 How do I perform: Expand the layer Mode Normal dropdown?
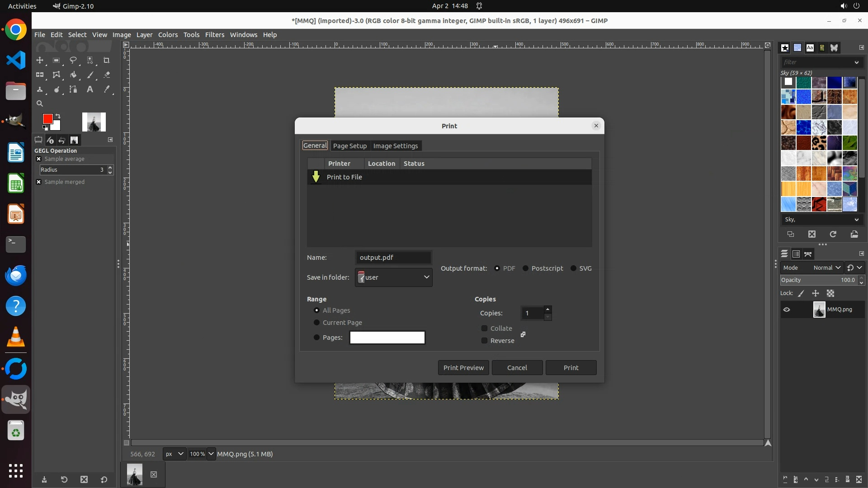click(827, 268)
